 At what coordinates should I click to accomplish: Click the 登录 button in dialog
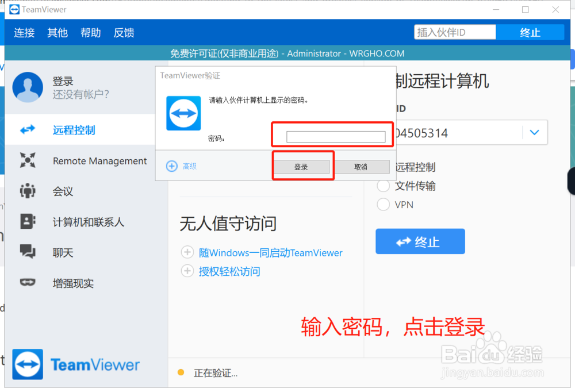302,167
